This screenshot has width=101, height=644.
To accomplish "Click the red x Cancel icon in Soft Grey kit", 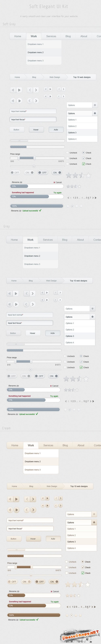I will click(x=54, y=183).
